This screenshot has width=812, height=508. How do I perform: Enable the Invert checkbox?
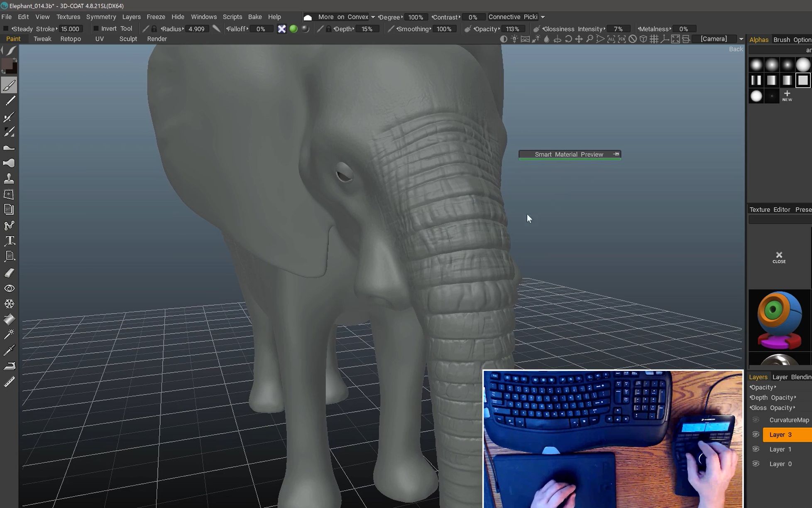96,28
